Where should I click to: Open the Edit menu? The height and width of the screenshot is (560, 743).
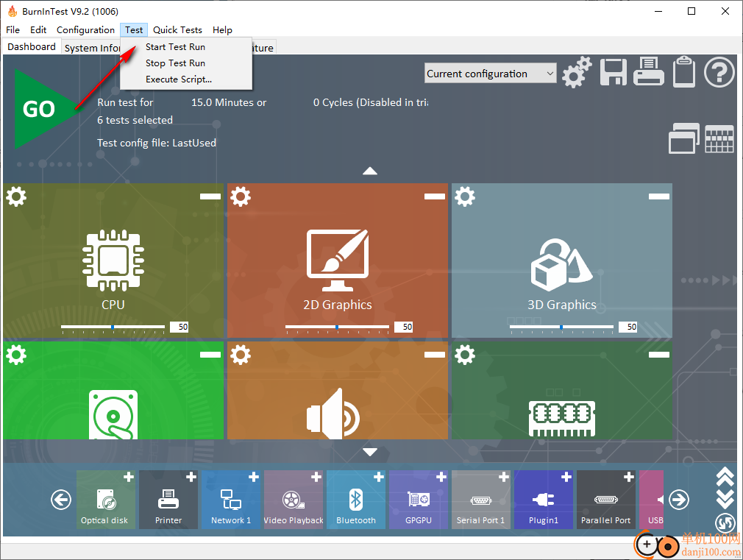[x=38, y=30]
